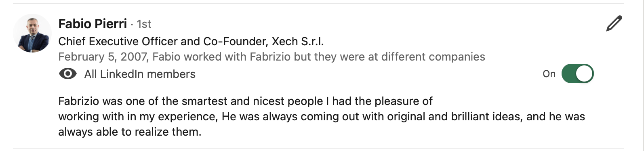
Task: Click the 'February 5, 2007' date text
Action: point(103,57)
